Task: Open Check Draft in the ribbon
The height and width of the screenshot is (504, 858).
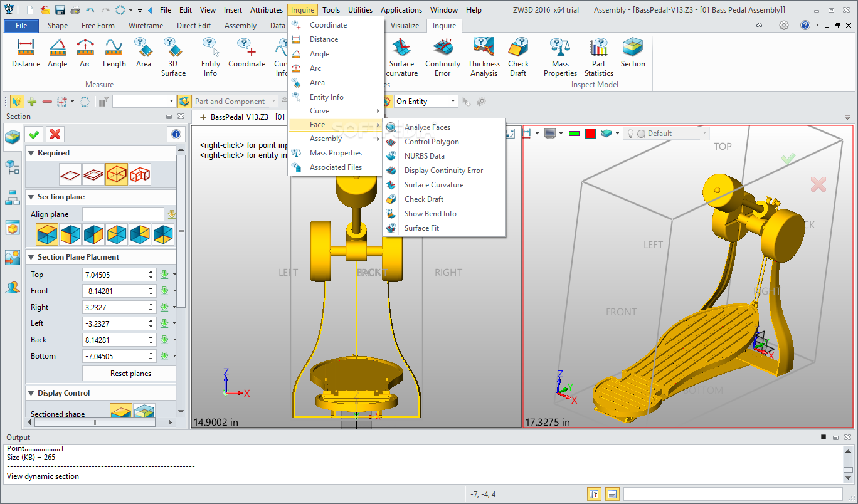Action: pyautogui.click(x=518, y=57)
